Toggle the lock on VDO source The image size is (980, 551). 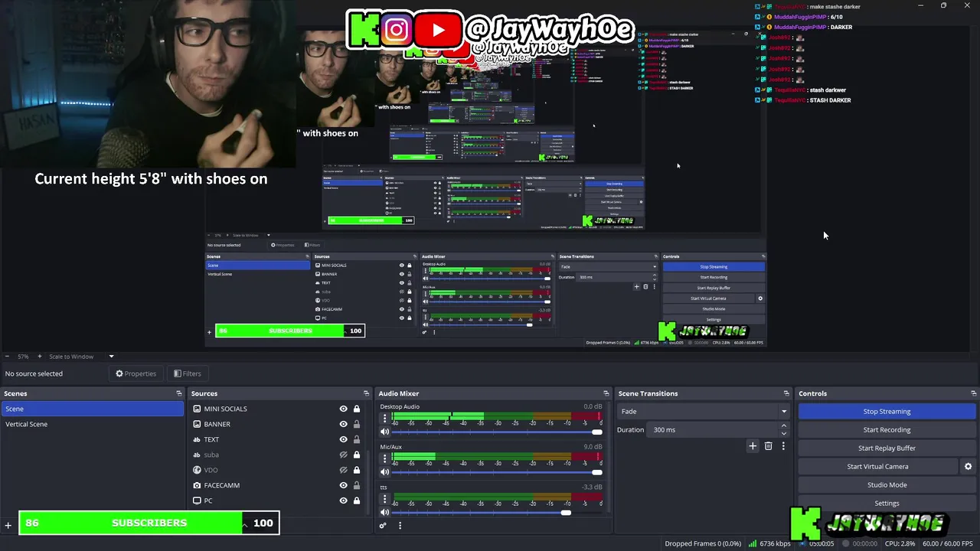(x=356, y=470)
